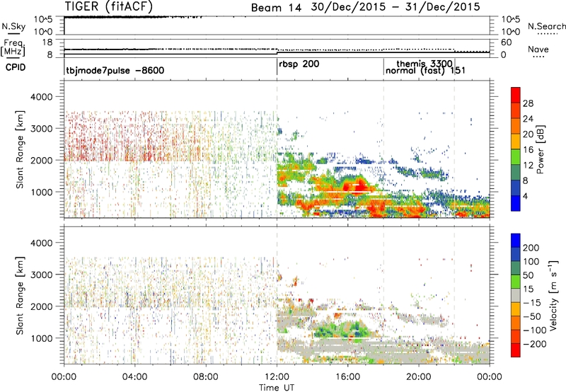Click the yellow 16–20 dB Power colorbar segment
This screenshot has height=392, width=566.
click(516, 142)
